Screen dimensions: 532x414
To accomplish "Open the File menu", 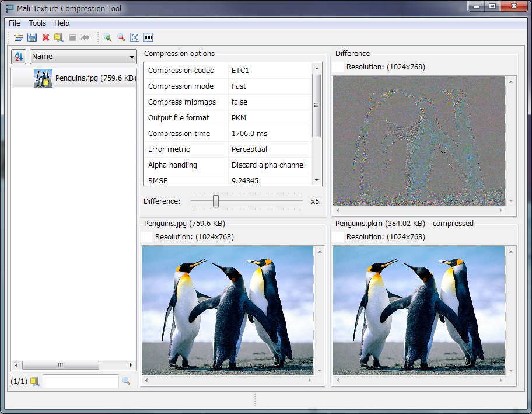I will click(15, 23).
